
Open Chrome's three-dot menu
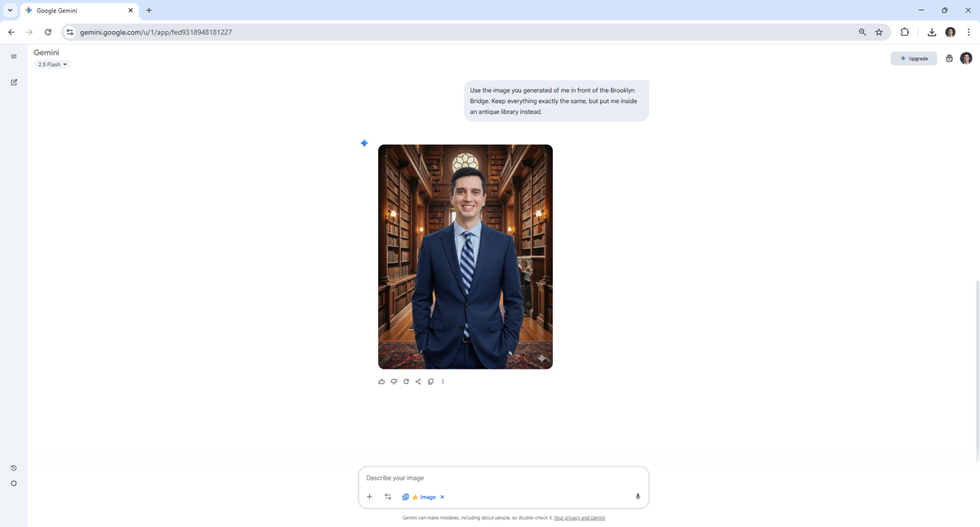(x=968, y=32)
